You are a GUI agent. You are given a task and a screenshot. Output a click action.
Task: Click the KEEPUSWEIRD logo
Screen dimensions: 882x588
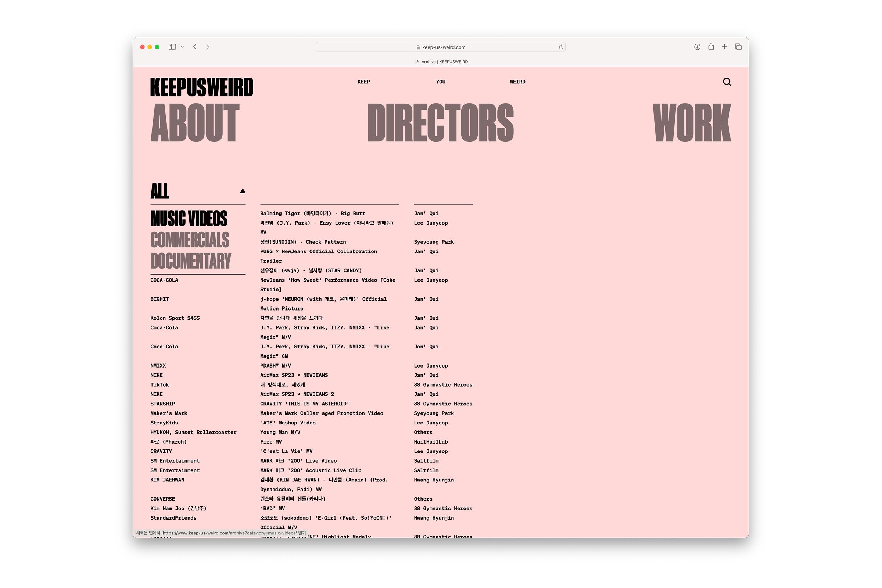click(x=202, y=87)
